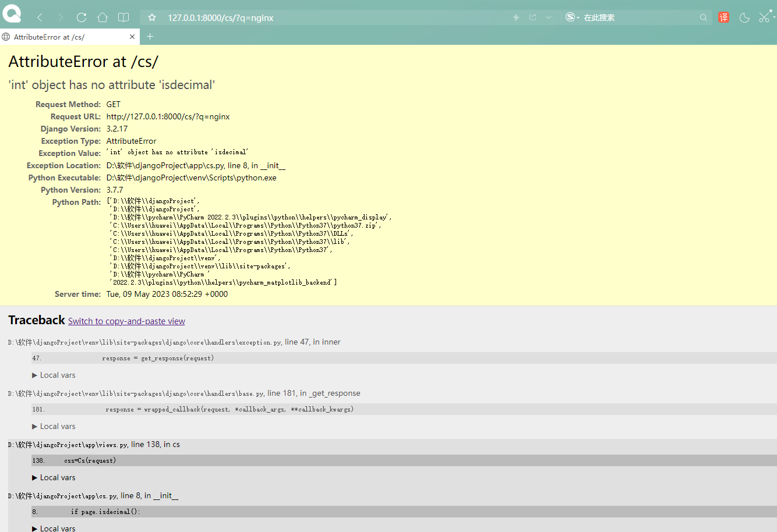Go forward to the next page
777x532 pixels.
click(x=61, y=17)
